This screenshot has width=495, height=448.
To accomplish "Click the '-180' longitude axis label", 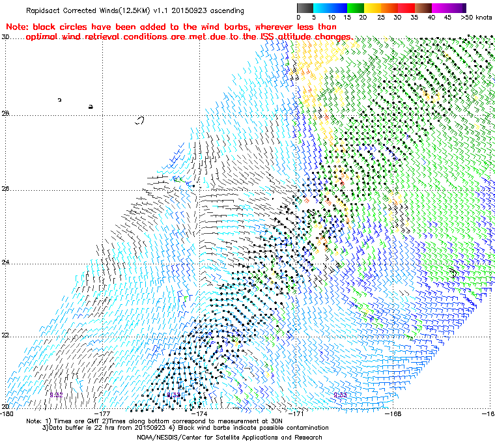I will [x=7, y=413].
